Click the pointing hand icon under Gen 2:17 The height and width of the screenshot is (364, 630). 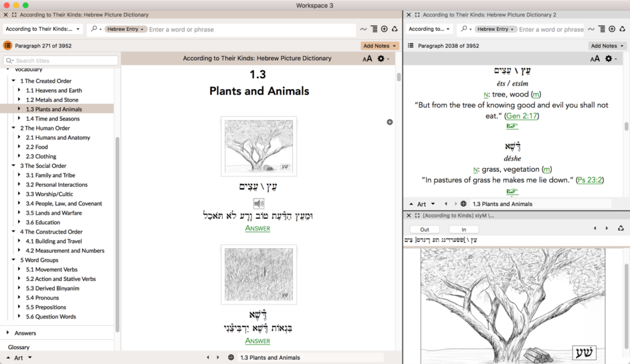coord(512,126)
